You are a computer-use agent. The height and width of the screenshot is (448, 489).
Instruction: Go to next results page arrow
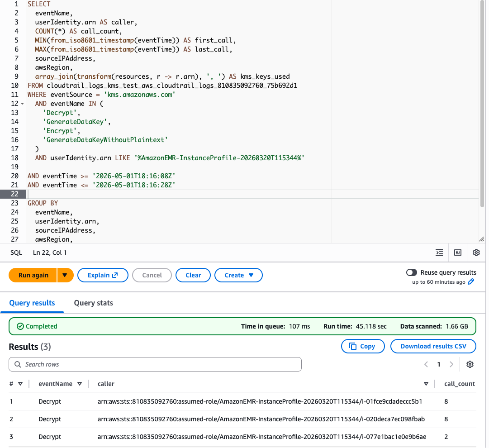(x=451, y=364)
